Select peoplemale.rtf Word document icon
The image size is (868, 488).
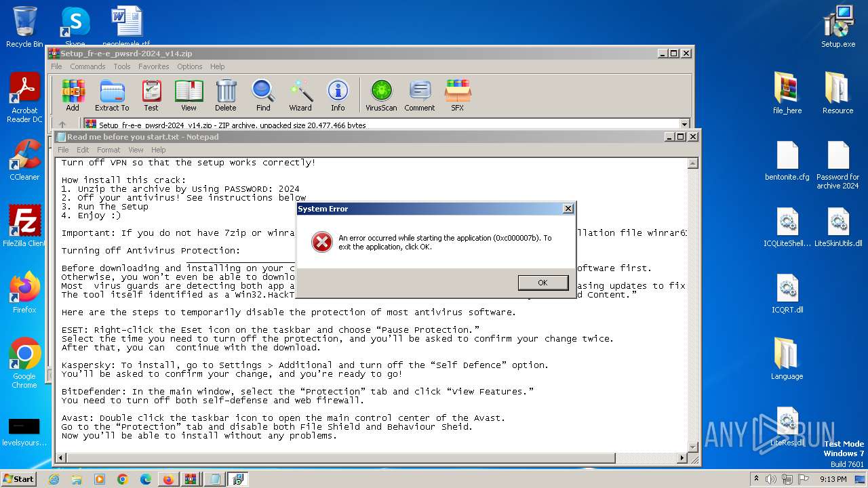(127, 27)
